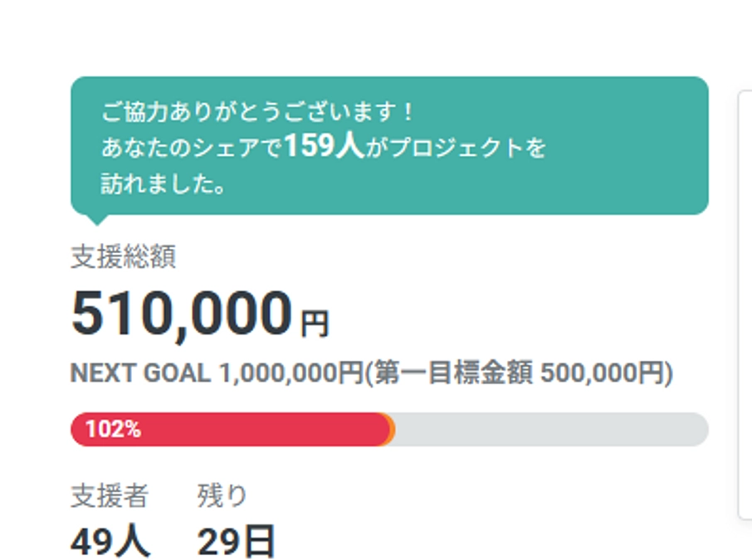752x560 pixels.
Task: Click the 円 unit beside the total
Action: click(315, 321)
